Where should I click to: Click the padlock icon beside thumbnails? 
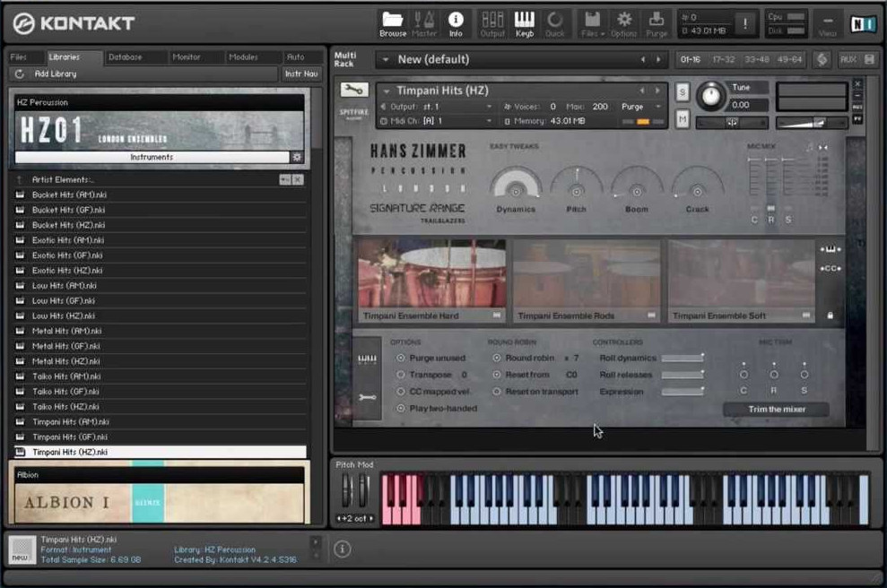point(830,316)
